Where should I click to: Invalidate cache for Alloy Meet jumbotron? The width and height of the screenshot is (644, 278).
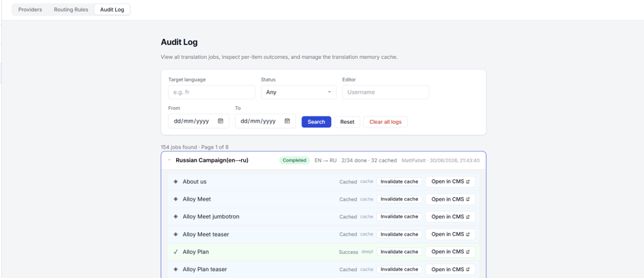click(399, 216)
